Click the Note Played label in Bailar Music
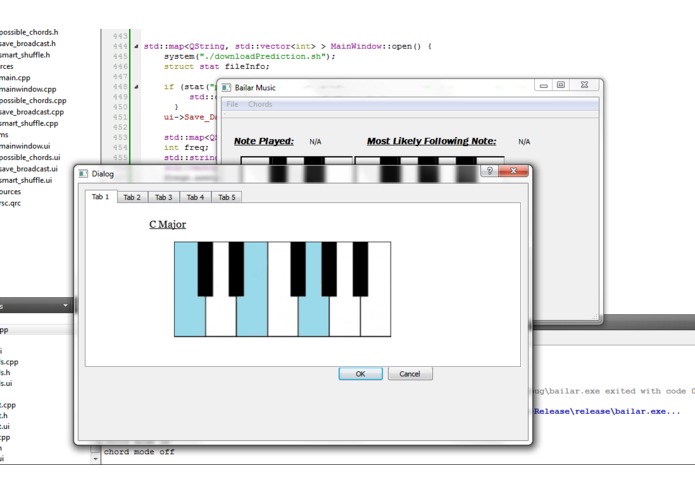Viewport: 695px width, 494px height. click(264, 141)
